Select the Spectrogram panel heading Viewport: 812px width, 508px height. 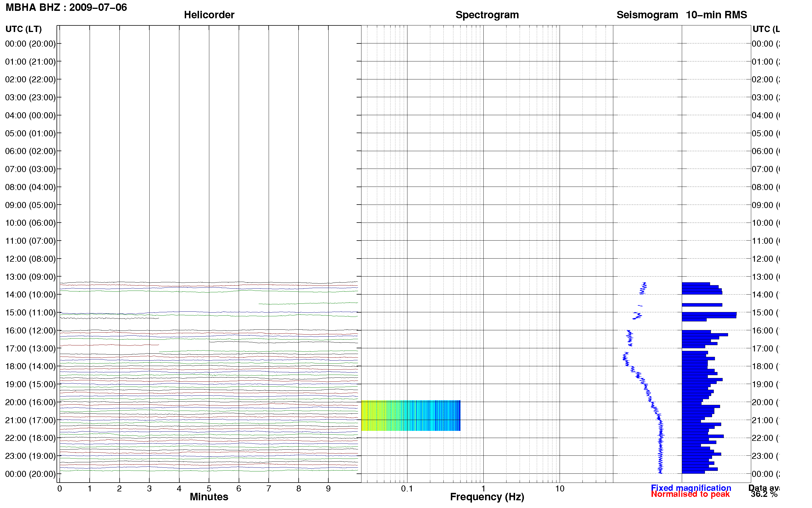[487, 15]
